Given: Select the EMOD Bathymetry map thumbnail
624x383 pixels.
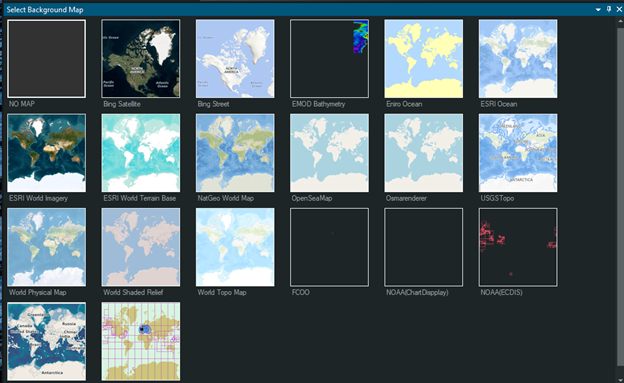Looking at the screenshot, I should click(x=329, y=59).
